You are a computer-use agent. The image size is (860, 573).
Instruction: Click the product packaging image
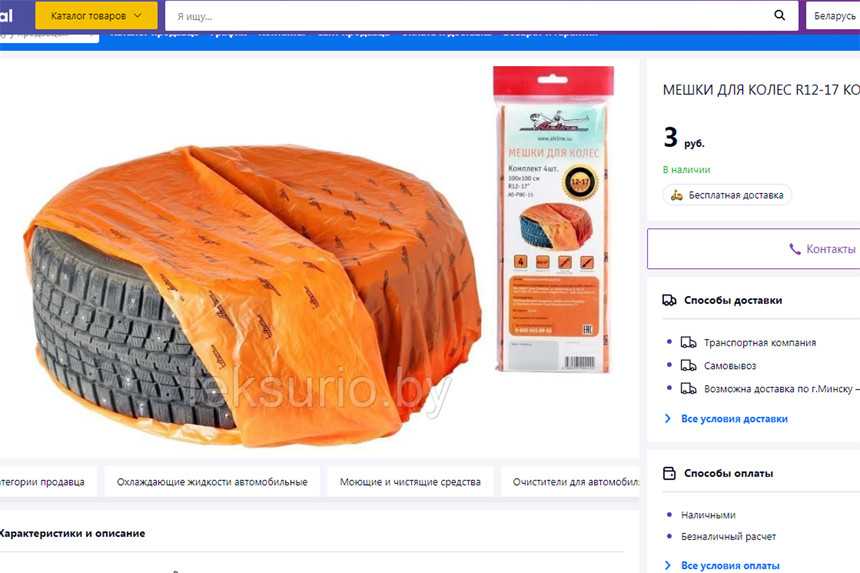point(553,219)
